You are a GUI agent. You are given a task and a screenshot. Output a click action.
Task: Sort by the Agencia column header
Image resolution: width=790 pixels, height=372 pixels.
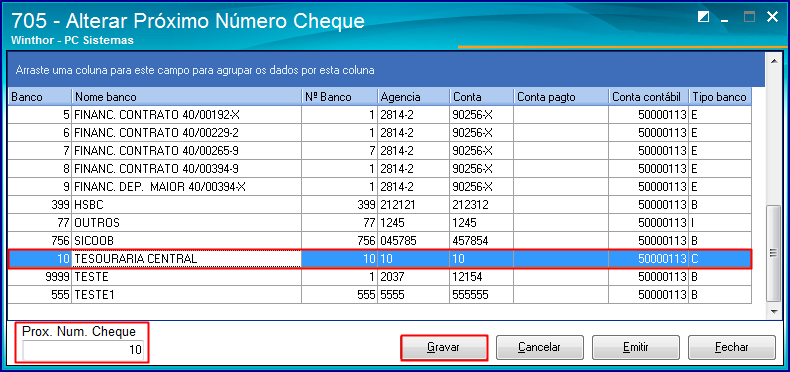[x=413, y=97]
